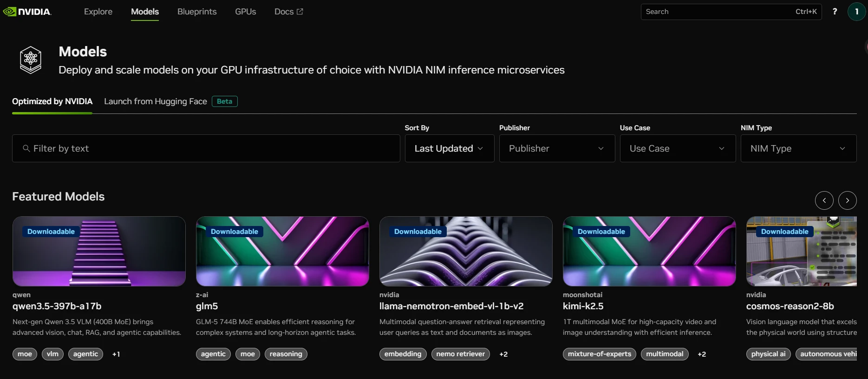The height and width of the screenshot is (379, 868).
Task: Click the magnifier icon in the filter box
Action: point(26,148)
